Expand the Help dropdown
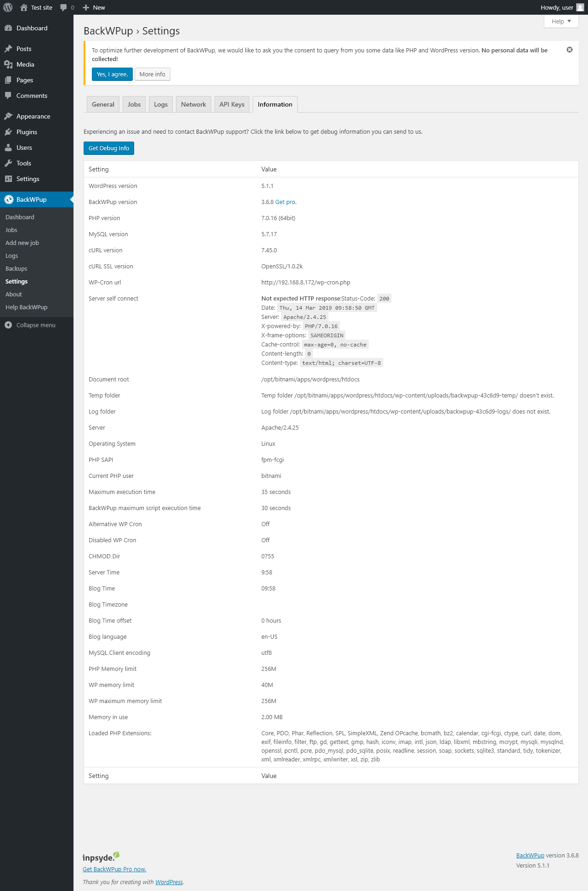Viewport: 588px width, 891px height. [x=561, y=21]
